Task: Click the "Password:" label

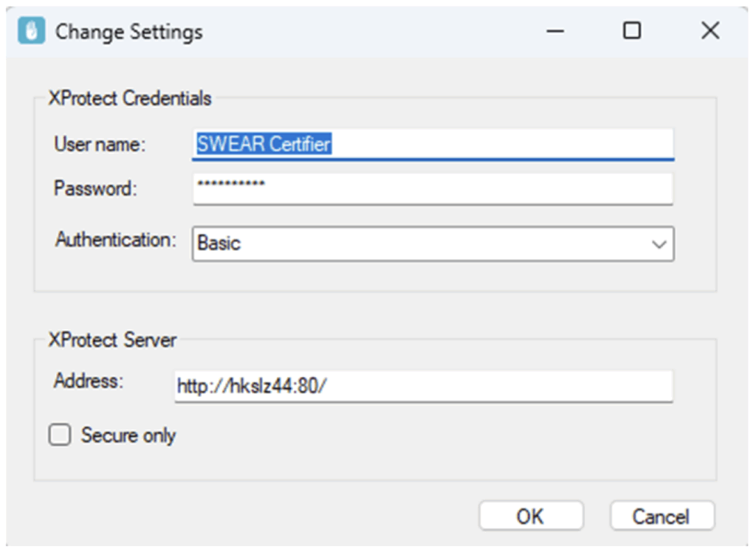Action: pyautogui.click(x=96, y=189)
